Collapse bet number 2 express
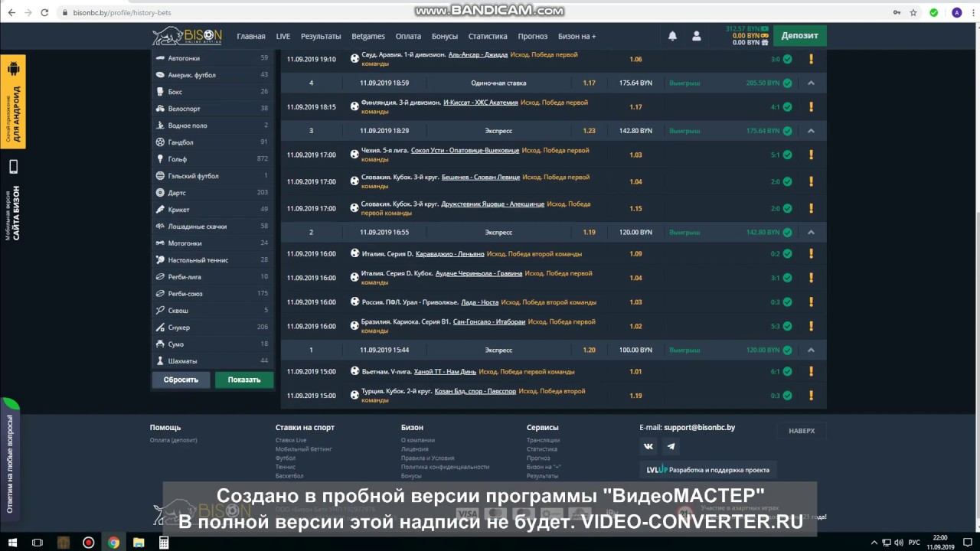 click(x=812, y=232)
